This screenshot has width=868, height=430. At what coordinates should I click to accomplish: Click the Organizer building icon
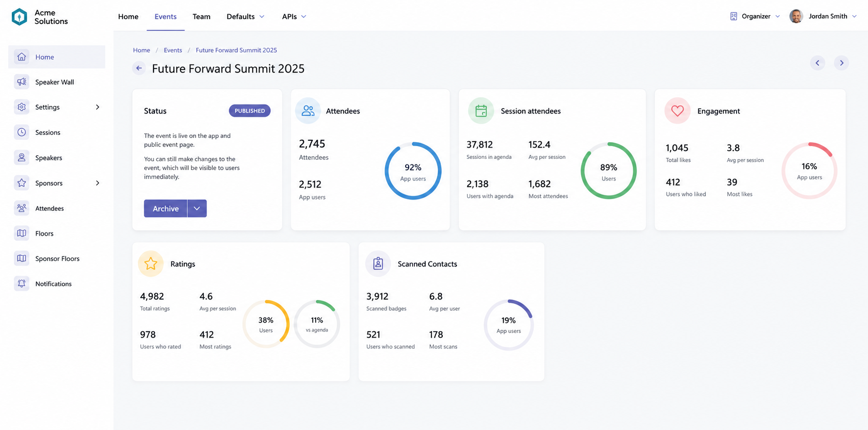click(x=734, y=16)
